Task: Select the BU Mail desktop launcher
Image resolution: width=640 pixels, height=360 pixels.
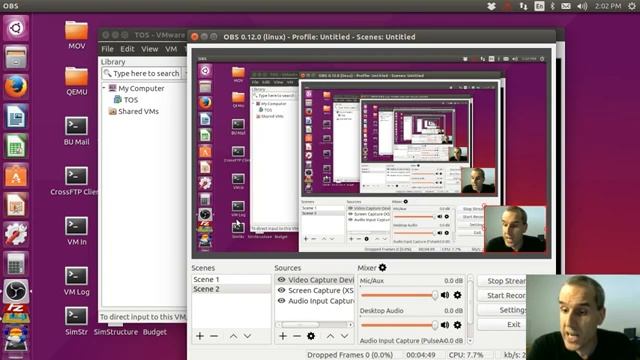Action: click(76, 131)
